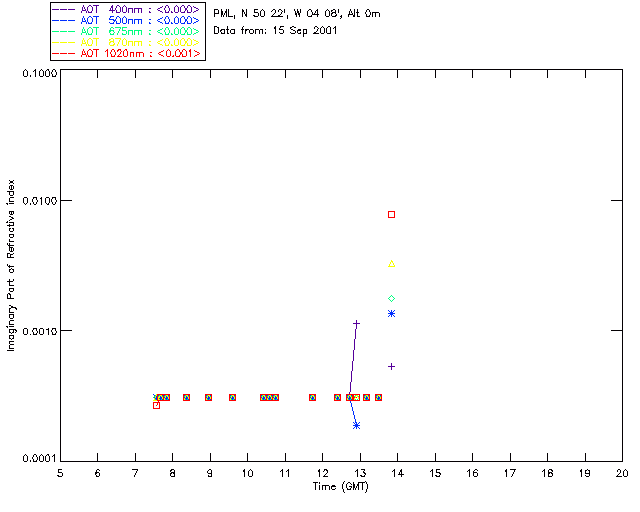Click the x-axis tick label 10

[x=247, y=473]
